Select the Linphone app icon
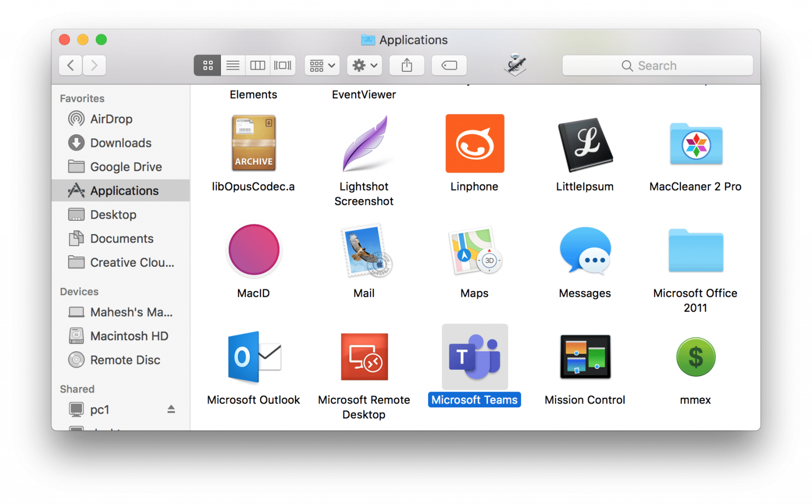Screen dimensions: 812x504 475,143
